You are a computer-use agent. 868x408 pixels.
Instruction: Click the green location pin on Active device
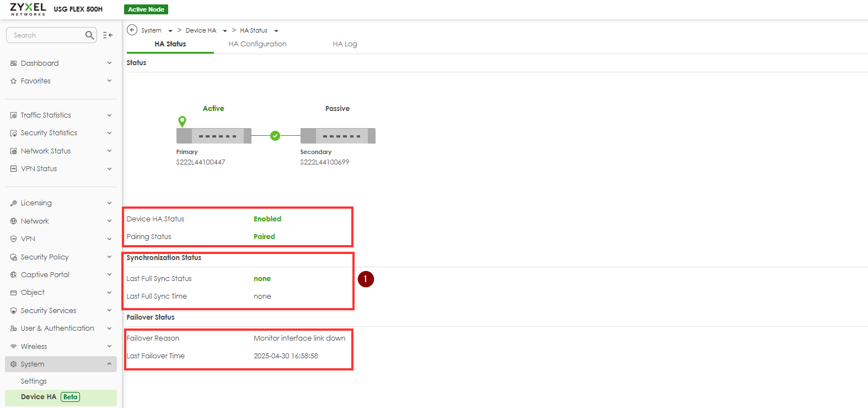pos(182,121)
